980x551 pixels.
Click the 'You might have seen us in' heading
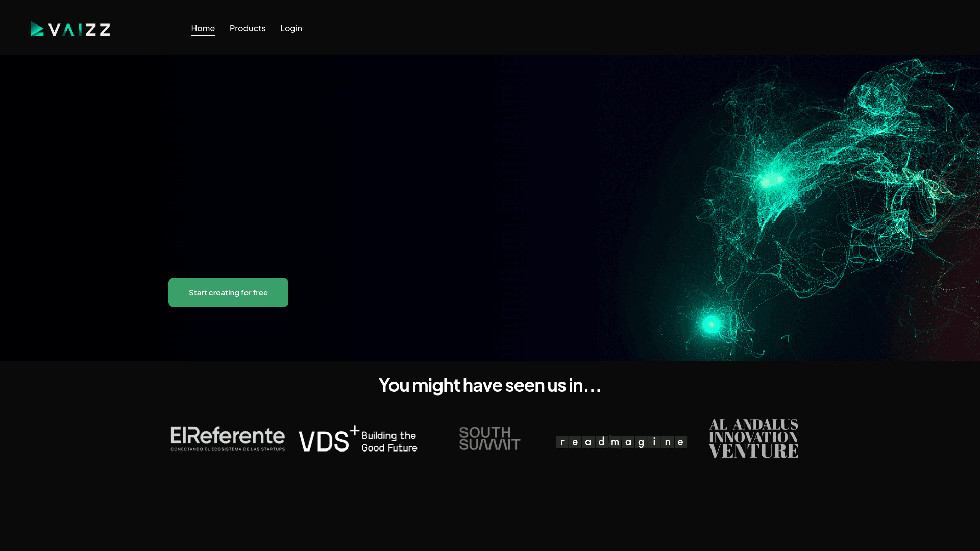click(x=490, y=385)
